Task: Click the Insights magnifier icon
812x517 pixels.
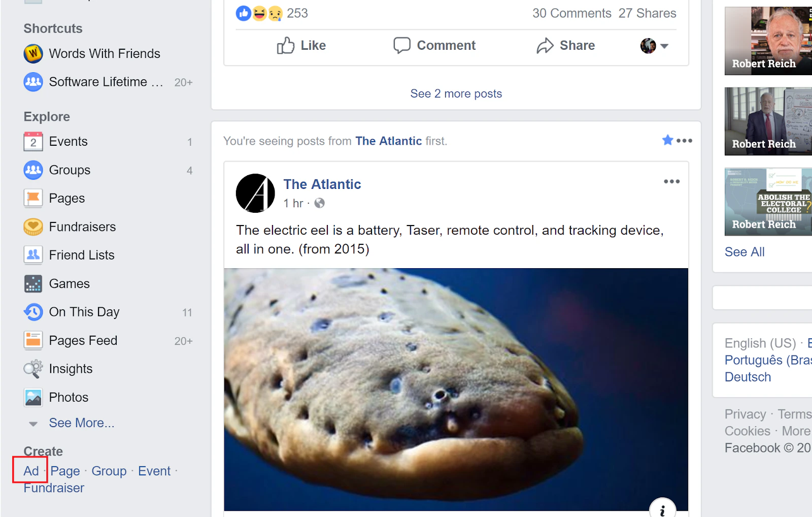Action: coord(33,369)
